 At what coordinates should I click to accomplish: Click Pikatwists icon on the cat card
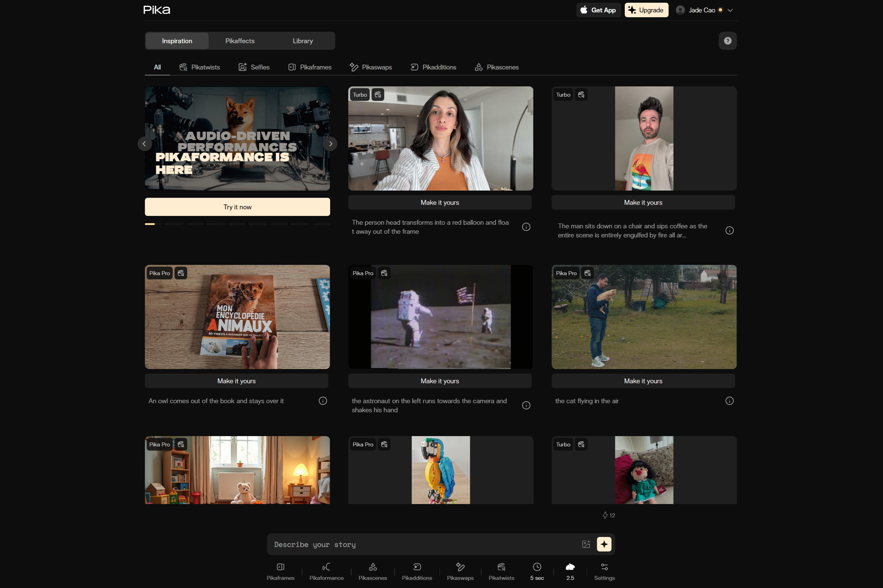(x=588, y=273)
